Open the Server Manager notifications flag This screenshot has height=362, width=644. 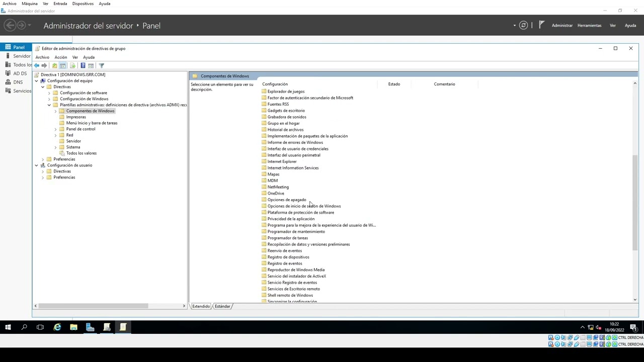pyautogui.click(x=541, y=25)
